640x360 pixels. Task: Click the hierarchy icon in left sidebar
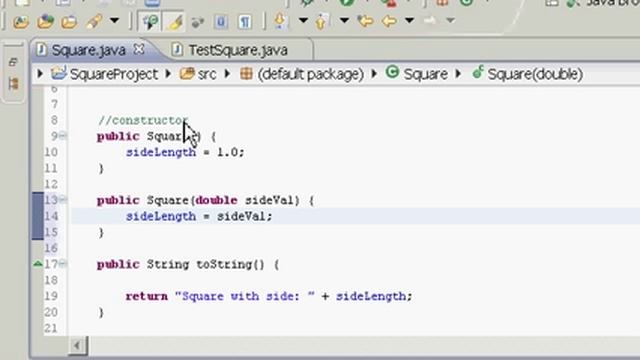(13, 84)
